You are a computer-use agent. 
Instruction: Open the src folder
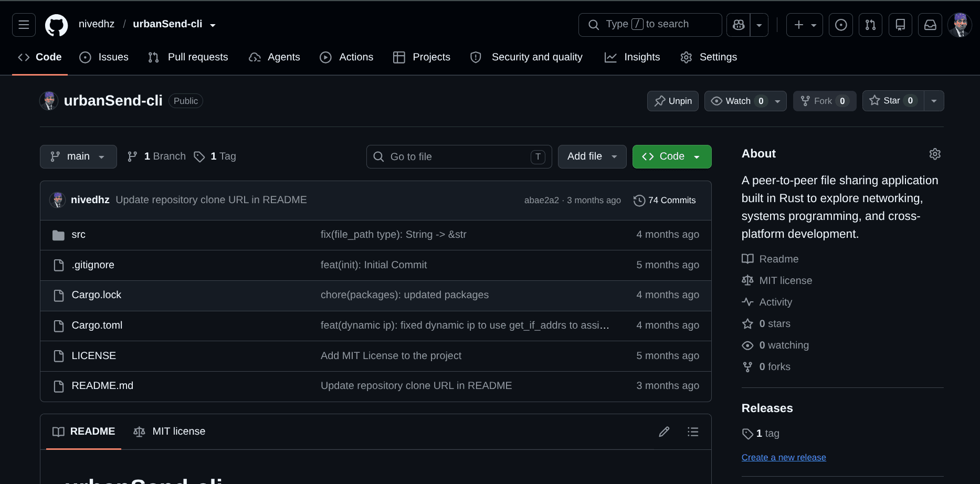(78, 235)
